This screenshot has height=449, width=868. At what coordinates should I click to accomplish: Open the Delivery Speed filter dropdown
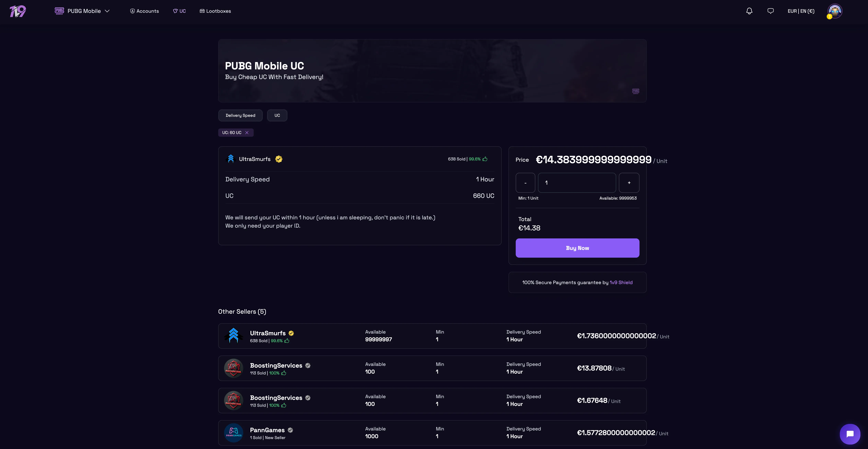point(240,115)
